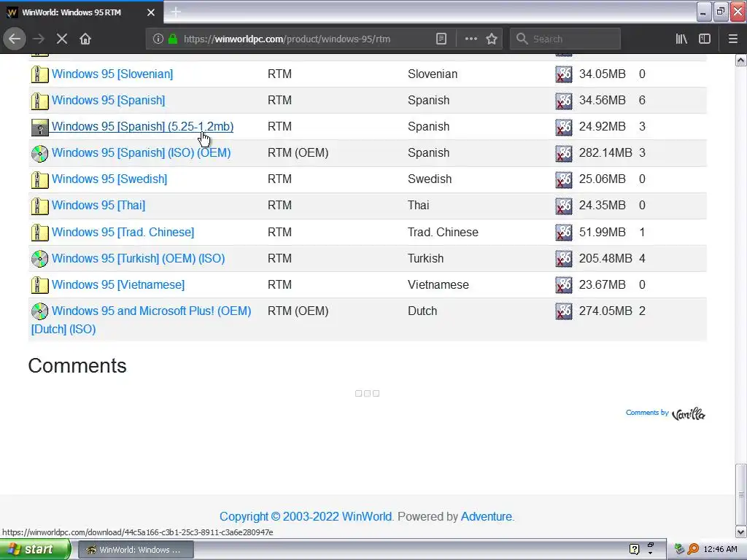Click the page scrollbar up arrow
The width and height of the screenshot is (747, 560).
pos(741,60)
